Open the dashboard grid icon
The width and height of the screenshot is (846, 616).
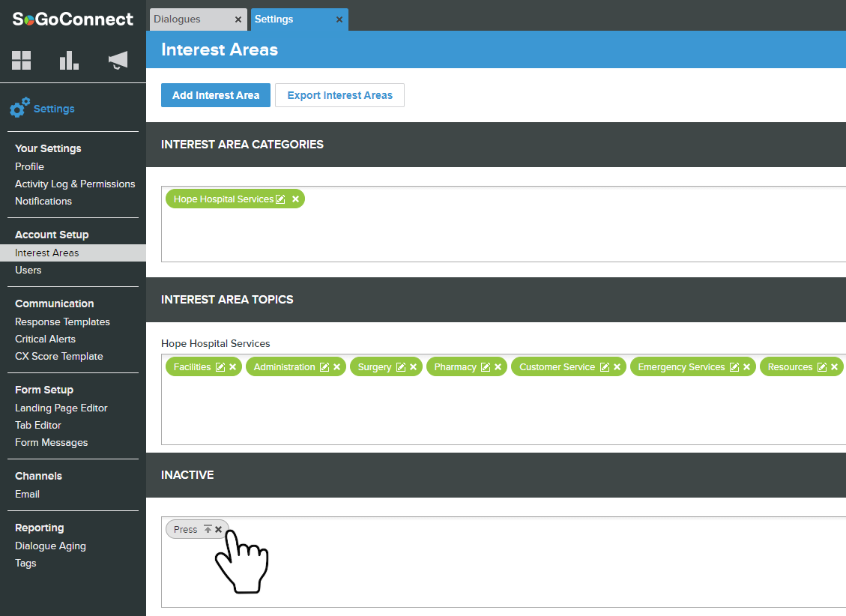(x=22, y=61)
